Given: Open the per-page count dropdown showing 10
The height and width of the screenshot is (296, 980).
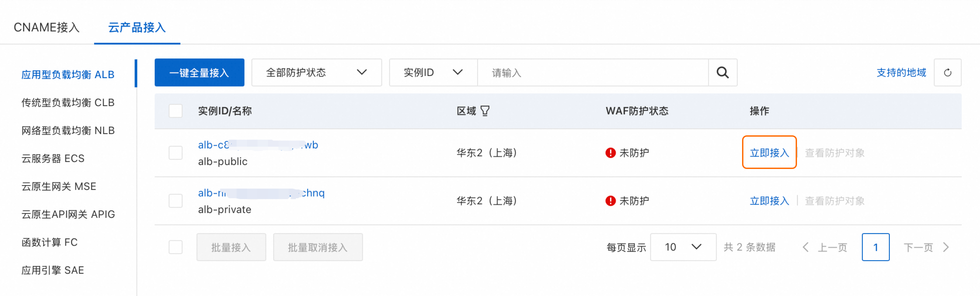Looking at the screenshot, I should click(683, 247).
